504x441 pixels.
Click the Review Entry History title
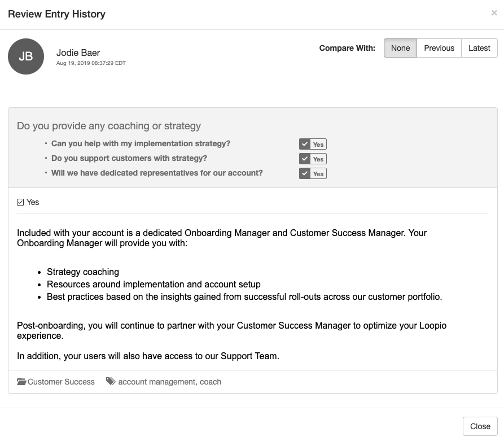coord(56,14)
